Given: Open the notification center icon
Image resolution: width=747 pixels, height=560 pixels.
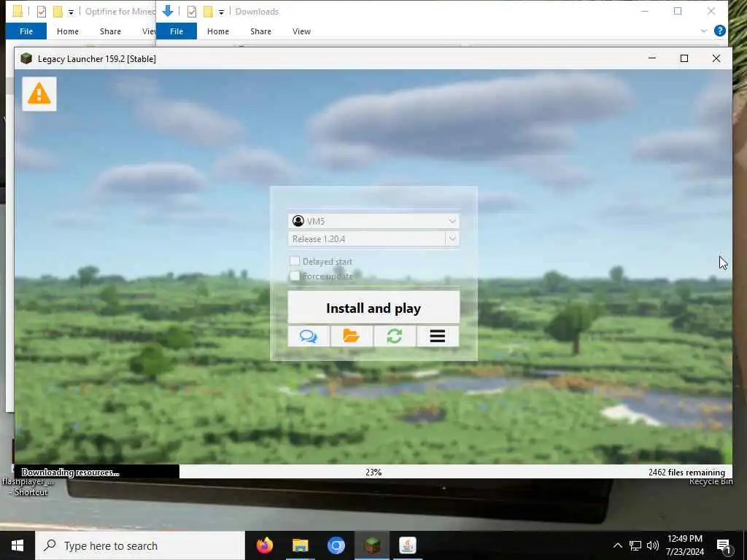Looking at the screenshot, I should pyautogui.click(x=724, y=546).
